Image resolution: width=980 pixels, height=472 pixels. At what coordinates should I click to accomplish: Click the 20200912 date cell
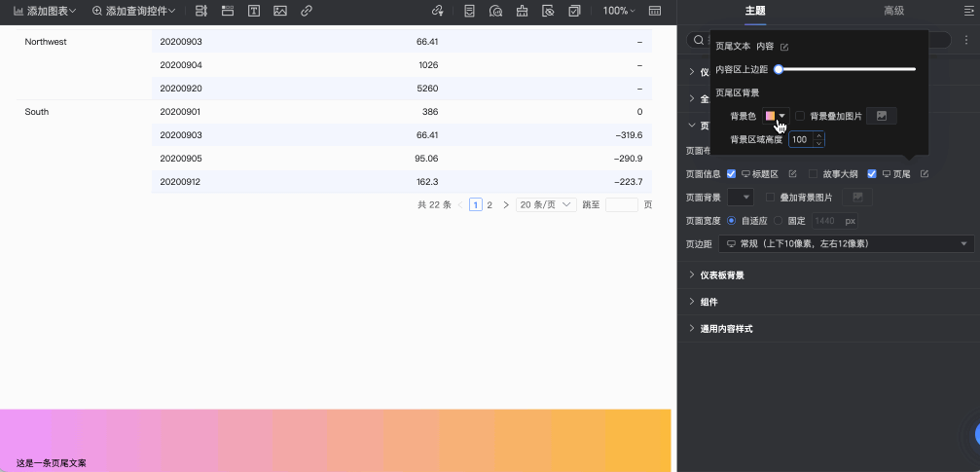click(x=181, y=182)
